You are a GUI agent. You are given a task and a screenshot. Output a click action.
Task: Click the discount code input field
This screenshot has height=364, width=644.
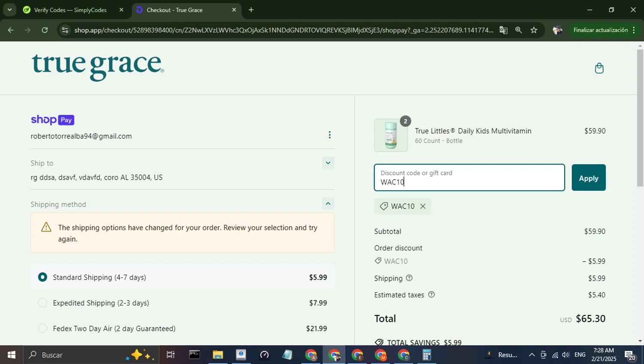[x=469, y=177]
